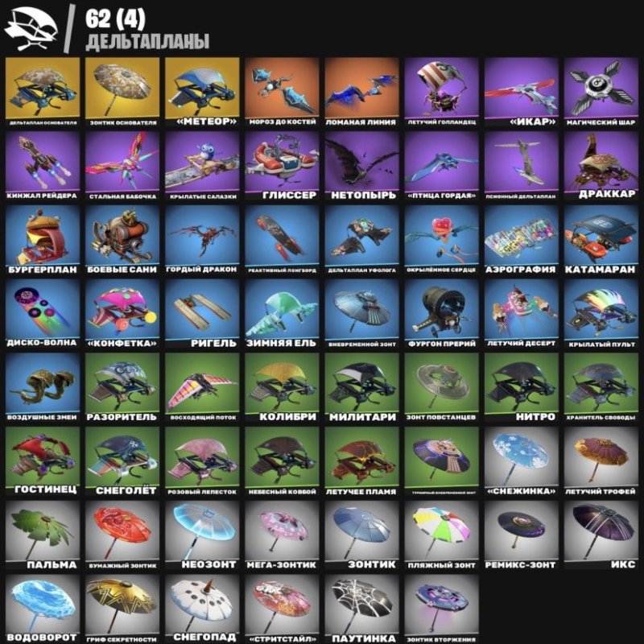The width and height of the screenshot is (644, 644).
Task: Open the ДРАККАР glider tile
Action: [601, 166]
